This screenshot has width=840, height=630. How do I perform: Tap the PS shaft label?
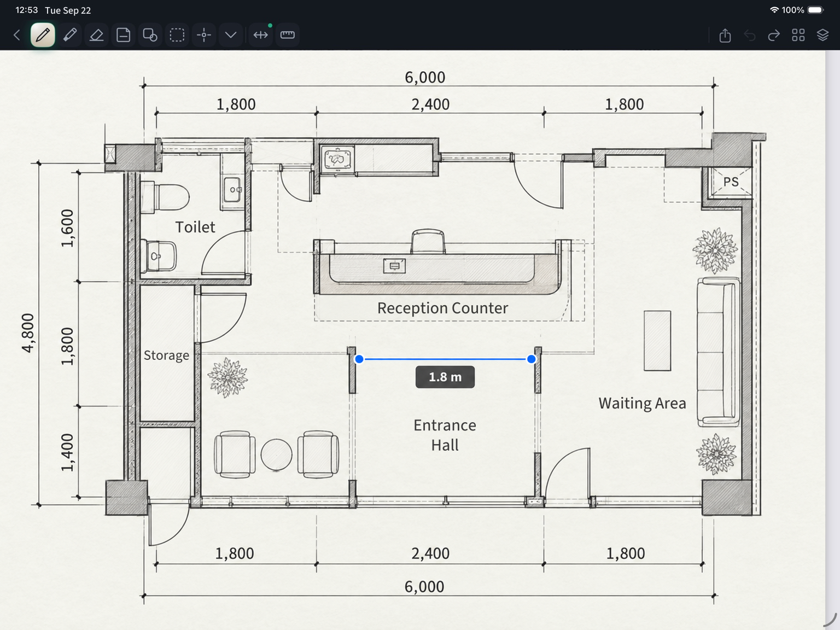[x=731, y=182]
